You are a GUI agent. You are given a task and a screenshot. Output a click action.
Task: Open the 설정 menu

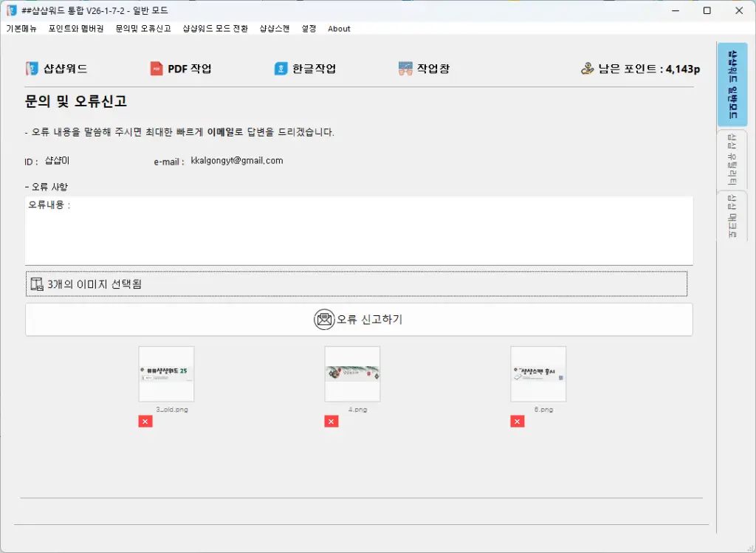click(x=309, y=29)
